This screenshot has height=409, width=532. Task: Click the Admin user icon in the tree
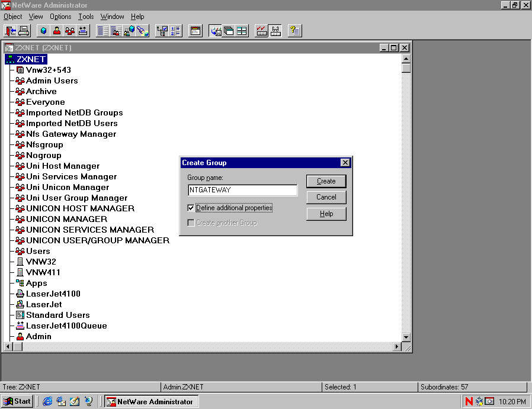(20, 336)
